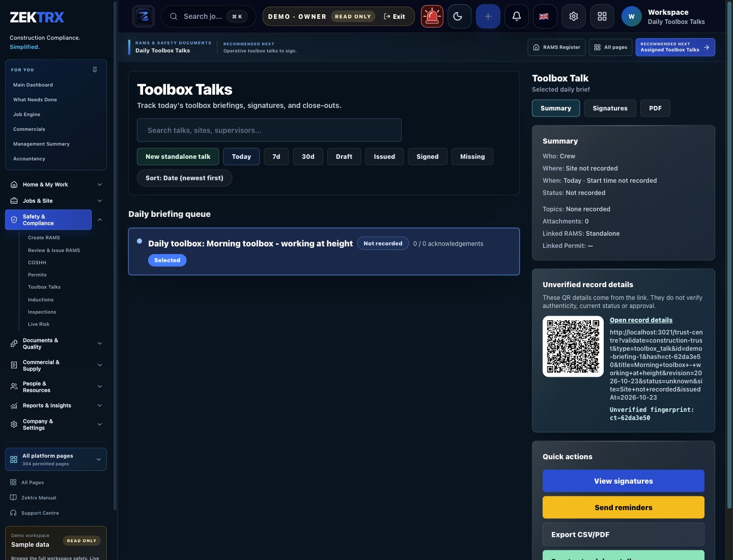Toggle the 30d range filter
This screenshot has height=560, width=733.
click(x=308, y=157)
